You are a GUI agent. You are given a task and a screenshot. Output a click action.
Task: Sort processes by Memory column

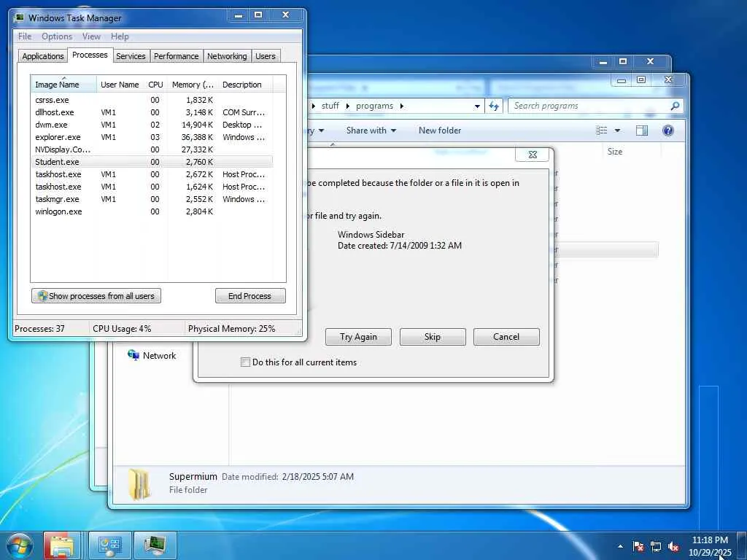(x=193, y=85)
